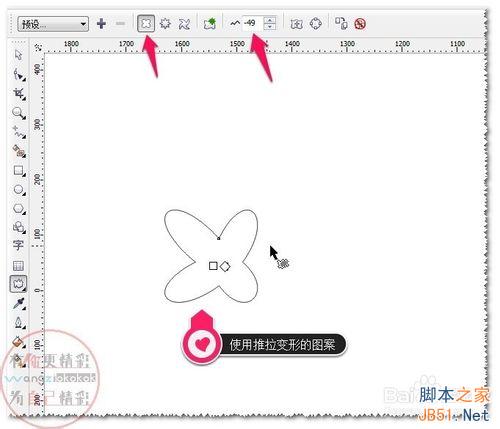The image size is (500, 429).
Task: Activate the Zoom magnifier tool
Action: (19, 113)
